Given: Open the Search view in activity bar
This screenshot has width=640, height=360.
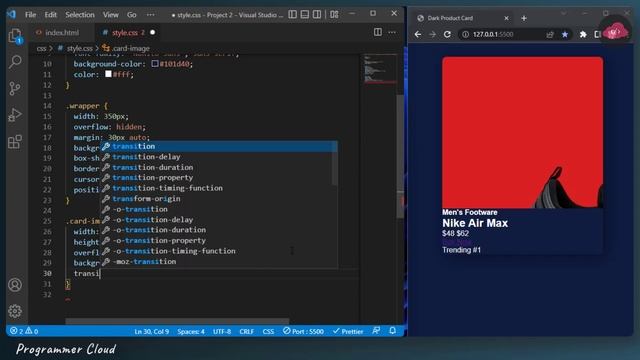Looking at the screenshot, I should [x=15, y=62].
